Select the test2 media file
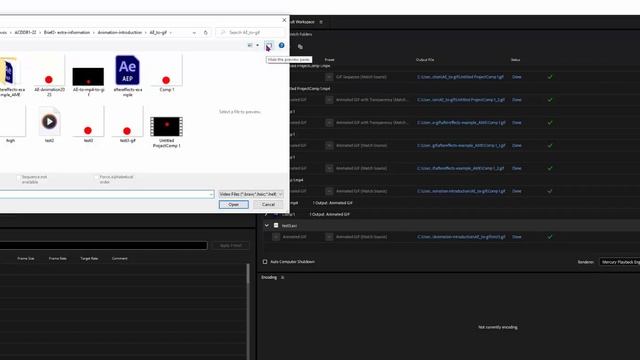The height and width of the screenshot is (360, 640). [x=49, y=124]
